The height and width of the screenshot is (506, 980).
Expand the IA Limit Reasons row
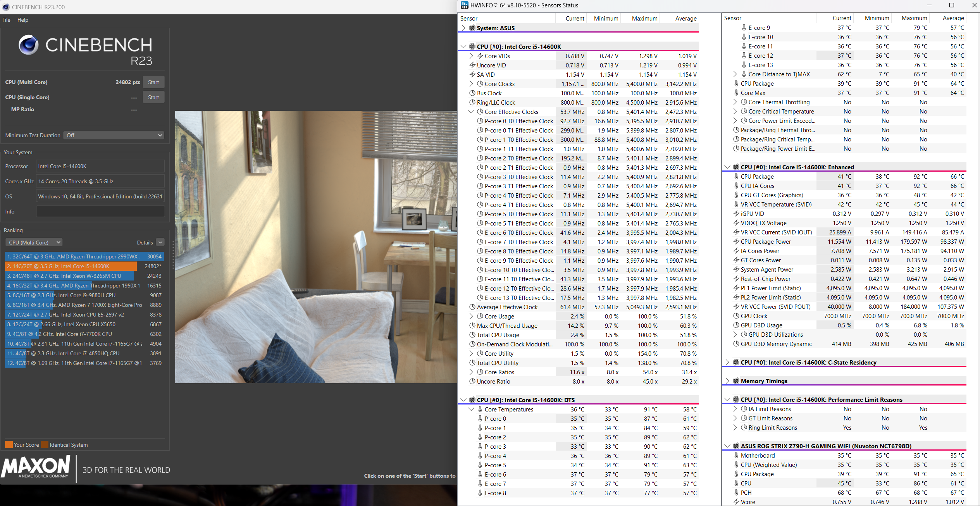point(735,409)
